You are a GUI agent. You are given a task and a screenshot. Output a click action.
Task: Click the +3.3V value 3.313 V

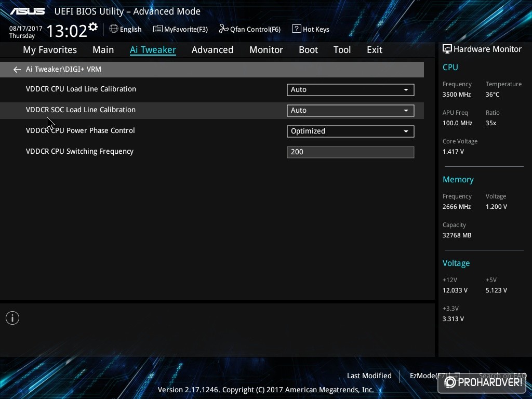click(453, 319)
